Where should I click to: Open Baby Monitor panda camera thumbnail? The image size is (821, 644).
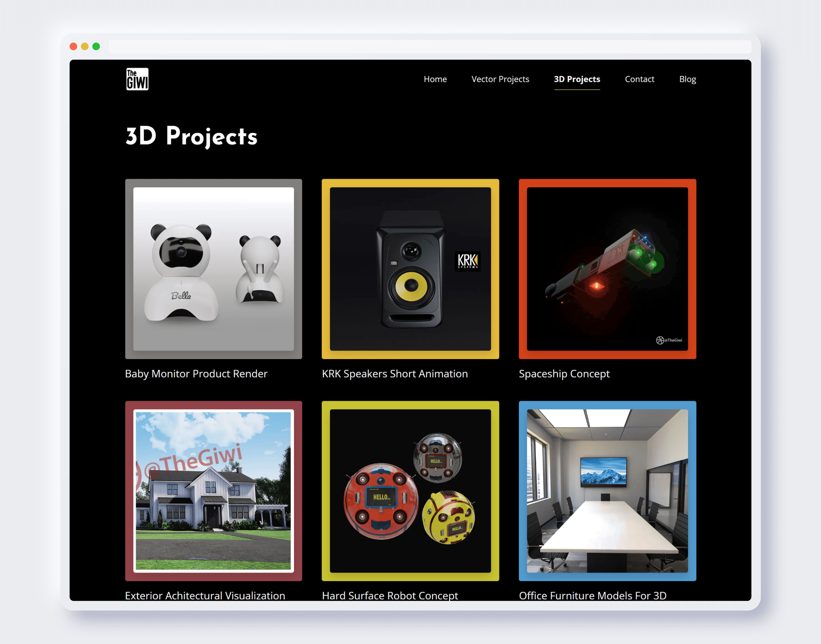click(x=213, y=269)
